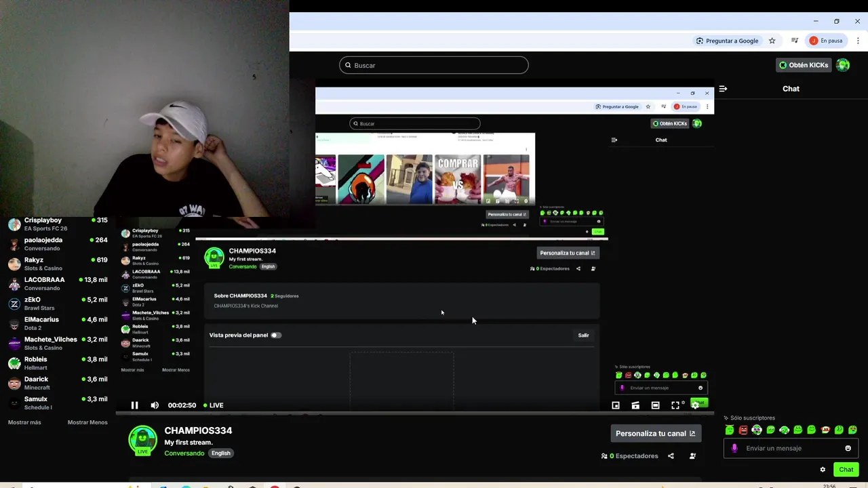This screenshot has width=868, height=488.
Task: Collapse the chat panel with the arrow icon
Action: tap(723, 89)
